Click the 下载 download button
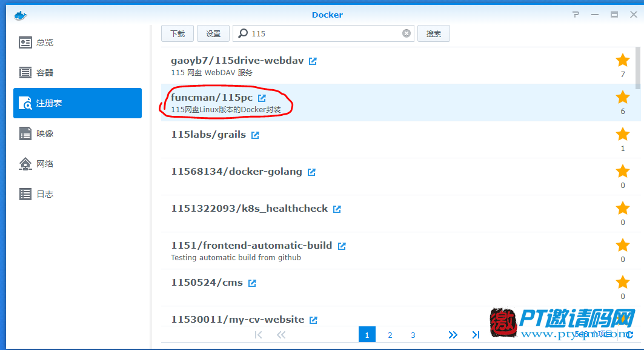The width and height of the screenshot is (644, 350). (x=178, y=33)
